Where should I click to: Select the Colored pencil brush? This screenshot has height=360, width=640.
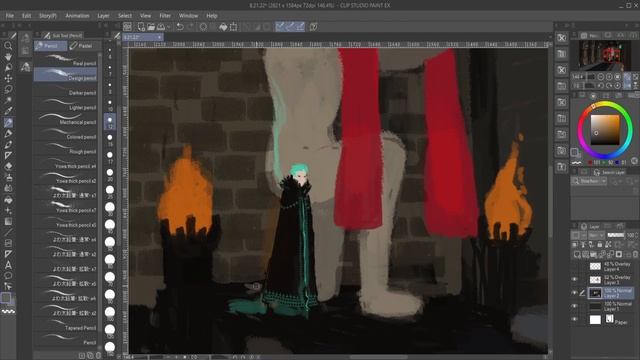[x=65, y=134]
